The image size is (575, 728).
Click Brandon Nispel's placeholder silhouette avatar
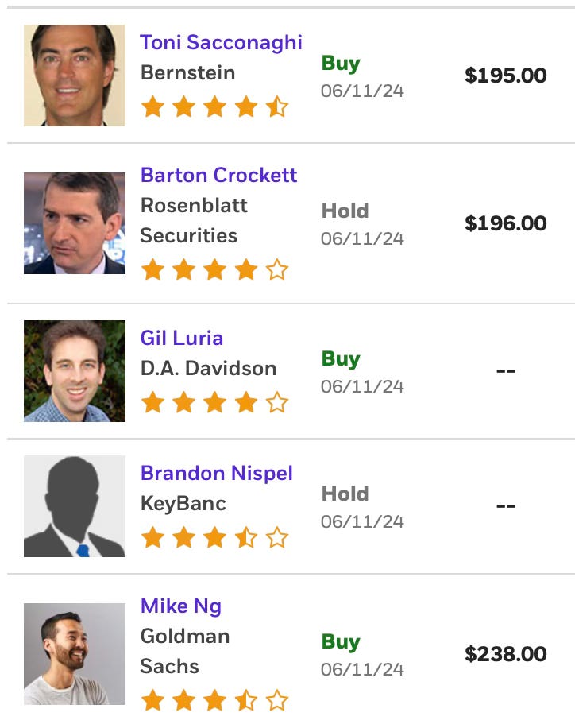(x=75, y=506)
